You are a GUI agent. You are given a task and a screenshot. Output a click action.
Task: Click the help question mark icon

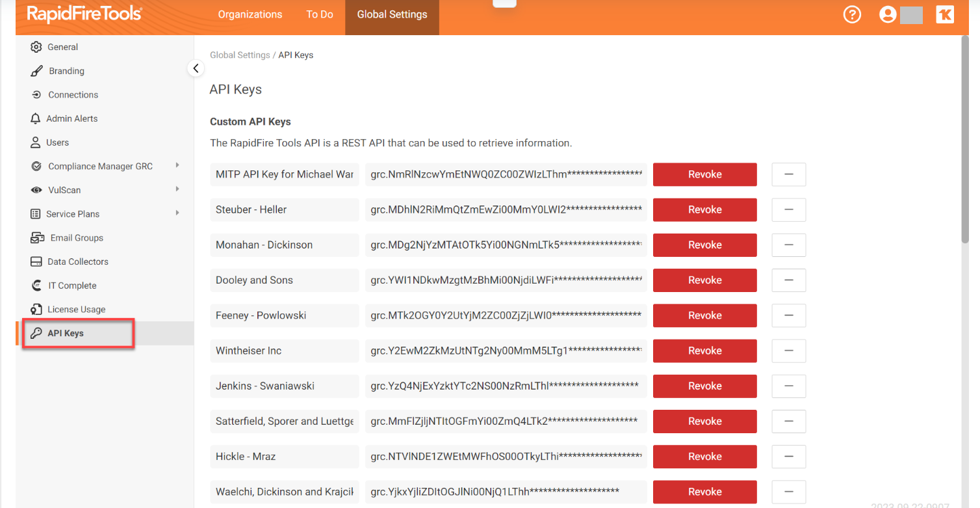[x=851, y=14]
